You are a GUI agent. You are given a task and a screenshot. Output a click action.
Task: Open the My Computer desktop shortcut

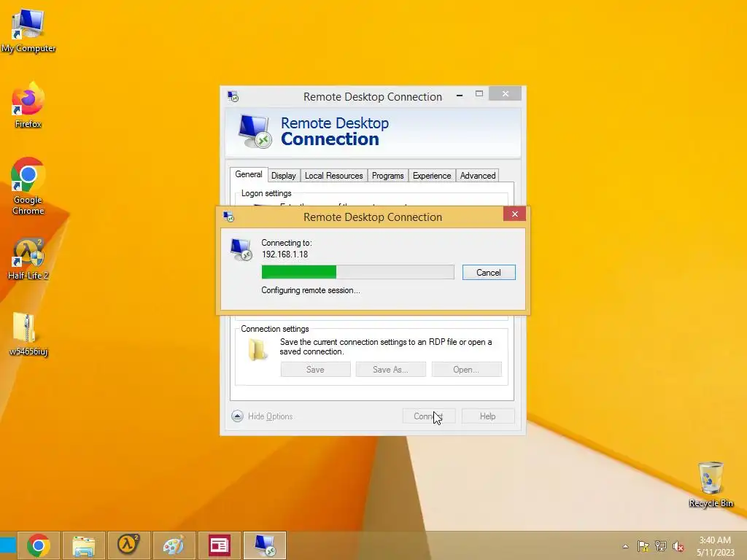coord(28,31)
